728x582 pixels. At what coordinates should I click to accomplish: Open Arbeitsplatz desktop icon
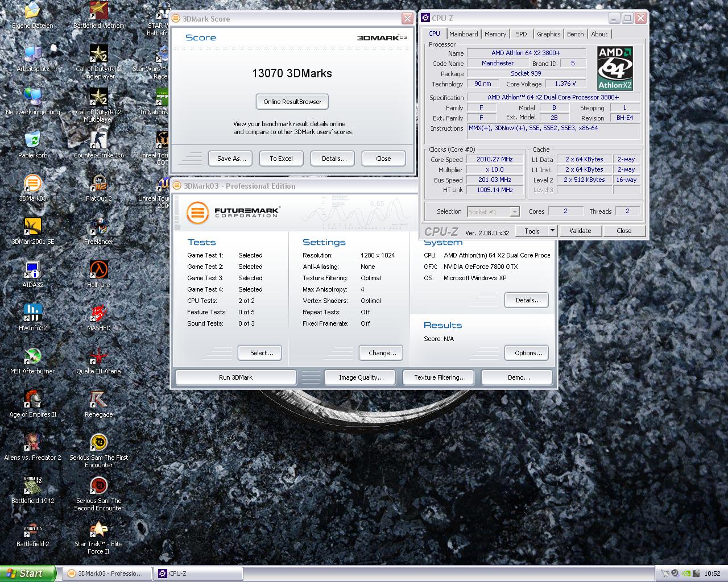pyautogui.click(x=32, y=58)
